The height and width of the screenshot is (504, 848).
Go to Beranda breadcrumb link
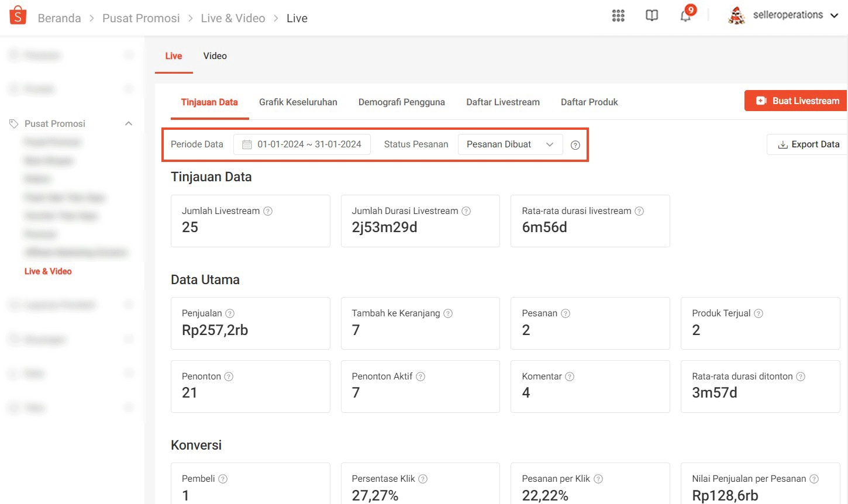pos(60,18)
